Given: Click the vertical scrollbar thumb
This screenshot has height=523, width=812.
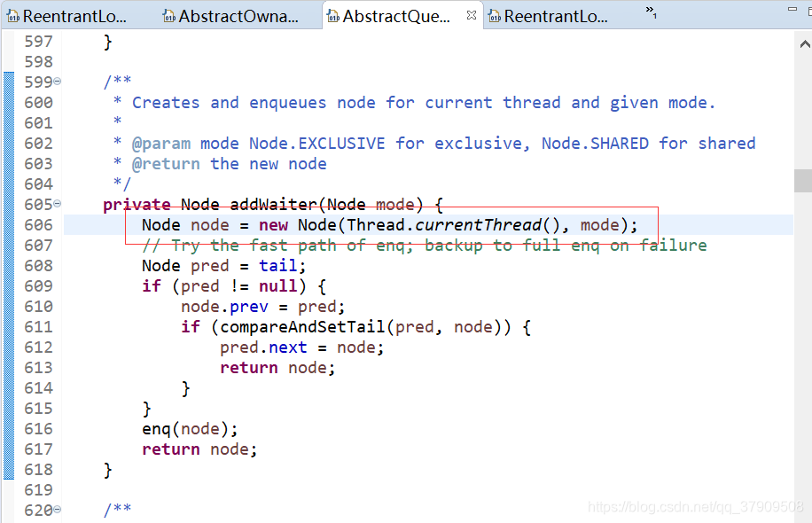Looking at the screenshot, I should point(802,181).
